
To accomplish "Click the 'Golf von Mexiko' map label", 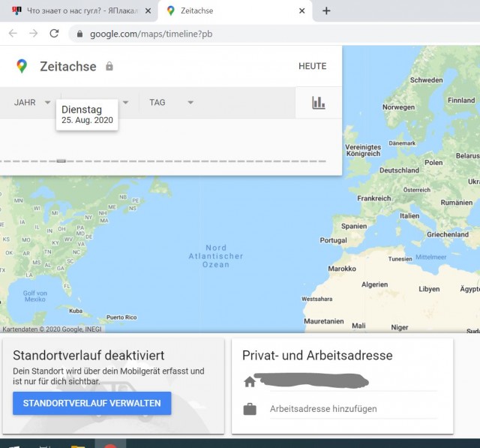I will click(35, 296).
